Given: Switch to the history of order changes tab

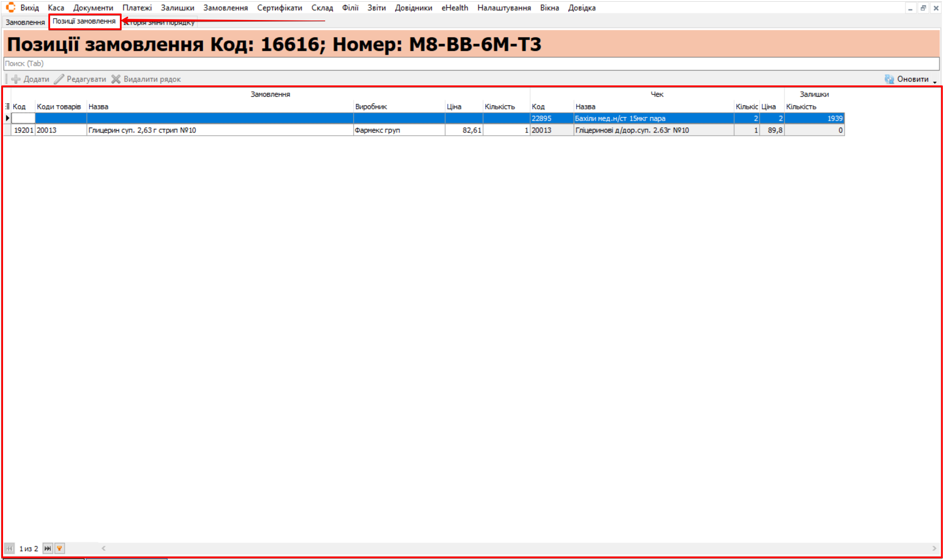Looking at the screenshot, I should coord(159,23).
